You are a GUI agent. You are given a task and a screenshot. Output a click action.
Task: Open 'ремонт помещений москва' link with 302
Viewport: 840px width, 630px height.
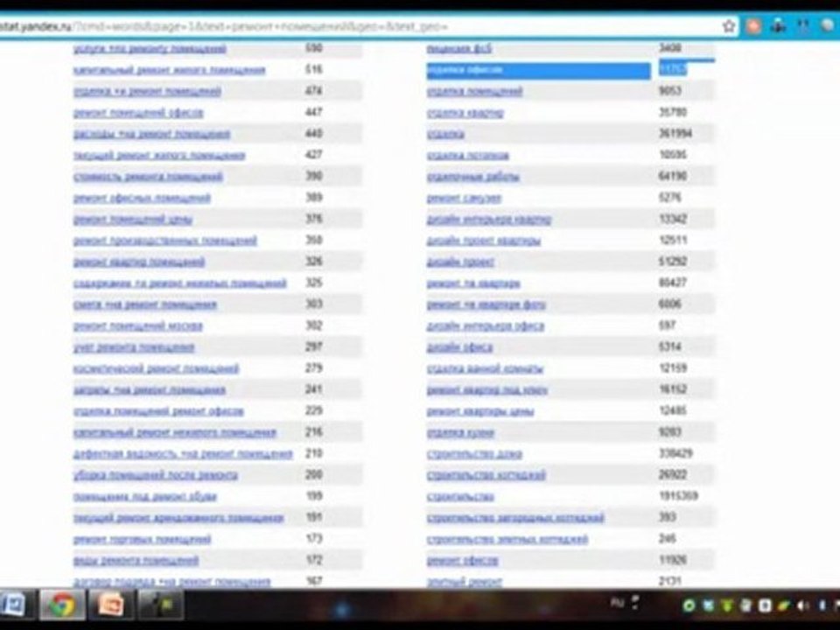click(x=137, y=326)
